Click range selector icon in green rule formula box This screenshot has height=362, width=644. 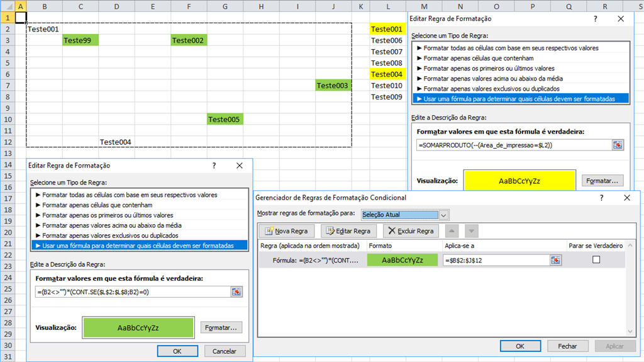(x=236, y=291)
